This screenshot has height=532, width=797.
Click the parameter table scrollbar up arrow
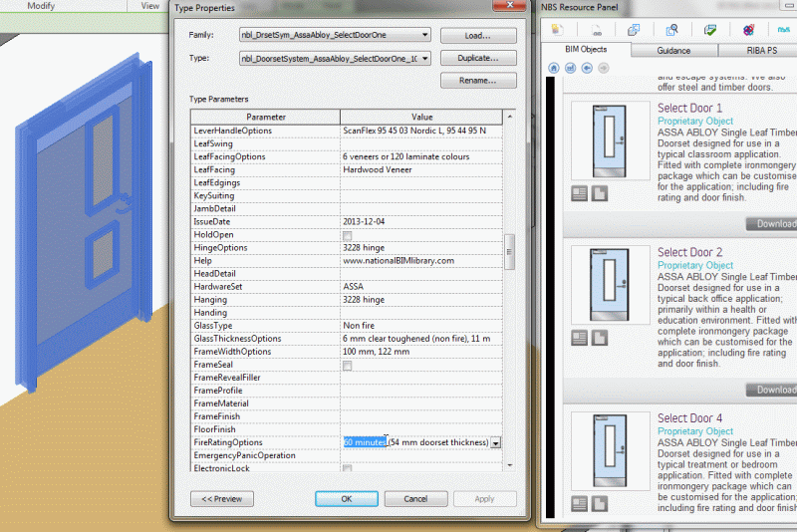click(510, 117)
